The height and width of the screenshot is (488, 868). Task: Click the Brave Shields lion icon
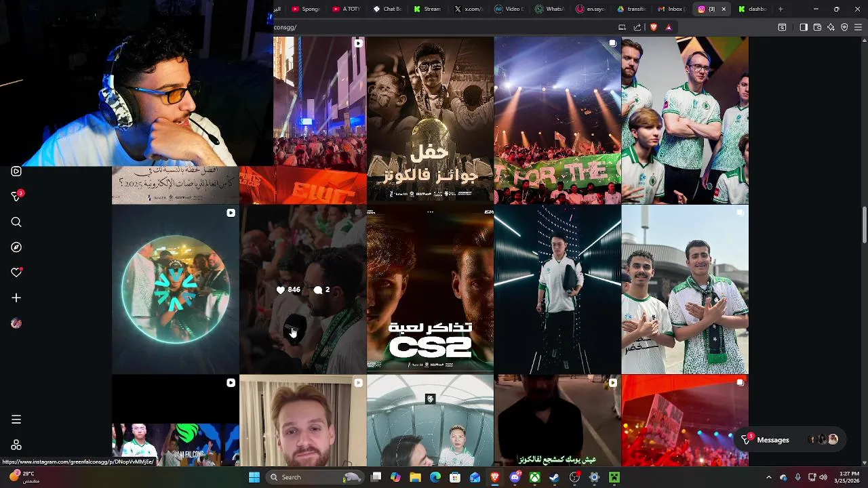pyautogui.click(x=654, y=27)
